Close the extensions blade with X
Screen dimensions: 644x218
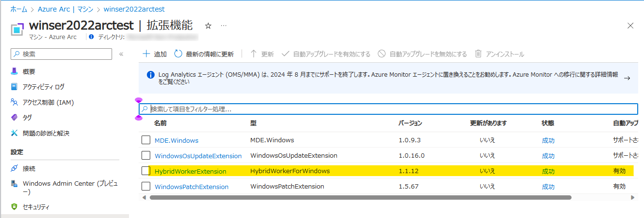[x=630, y=26]
